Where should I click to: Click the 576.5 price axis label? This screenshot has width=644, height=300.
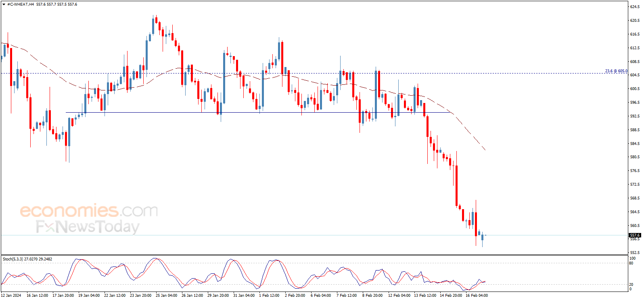coord(635,171)
